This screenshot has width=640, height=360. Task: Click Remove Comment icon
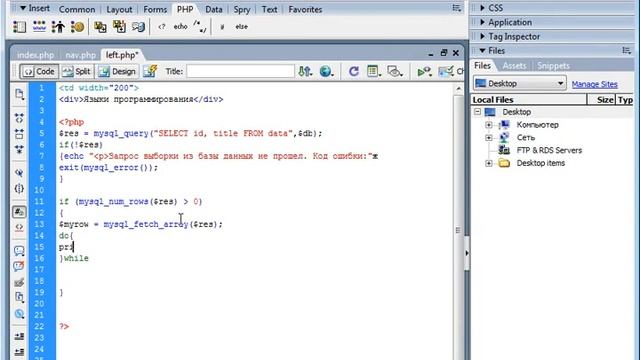click(x=19, y=266)
